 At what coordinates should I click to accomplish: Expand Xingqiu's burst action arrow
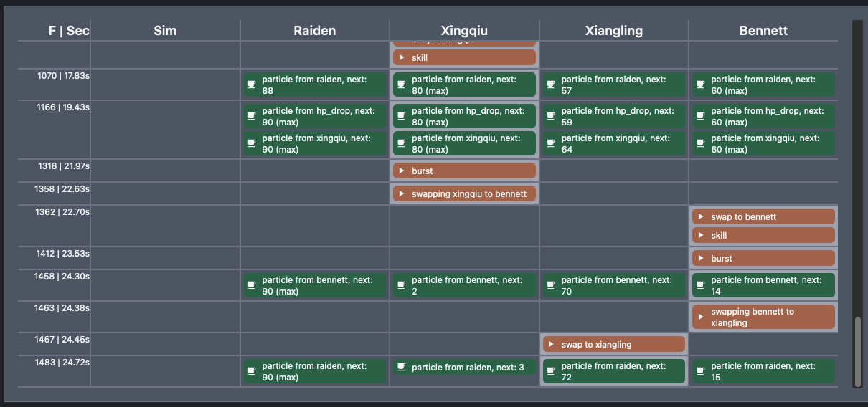click(x=402, y=171)
